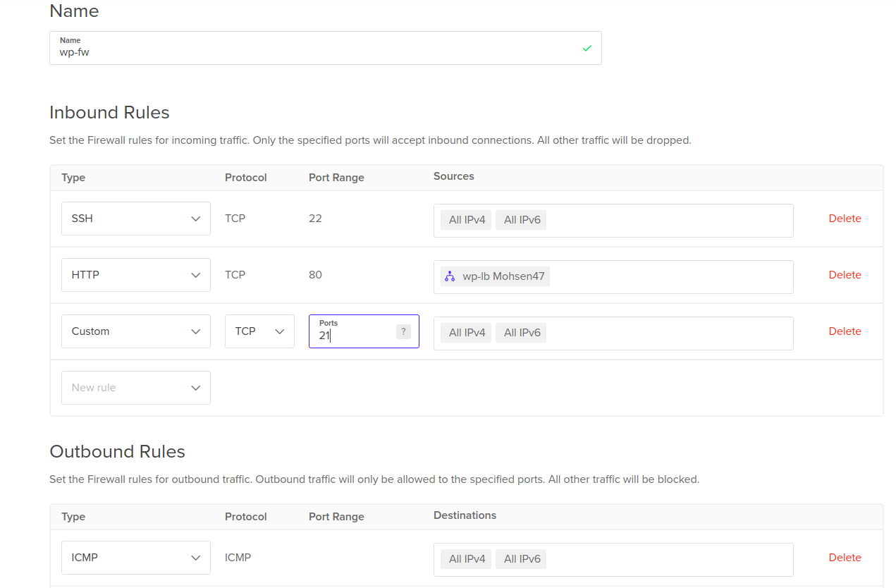Open the TCP protocol dropdown for custom rule

coord(259,331)
